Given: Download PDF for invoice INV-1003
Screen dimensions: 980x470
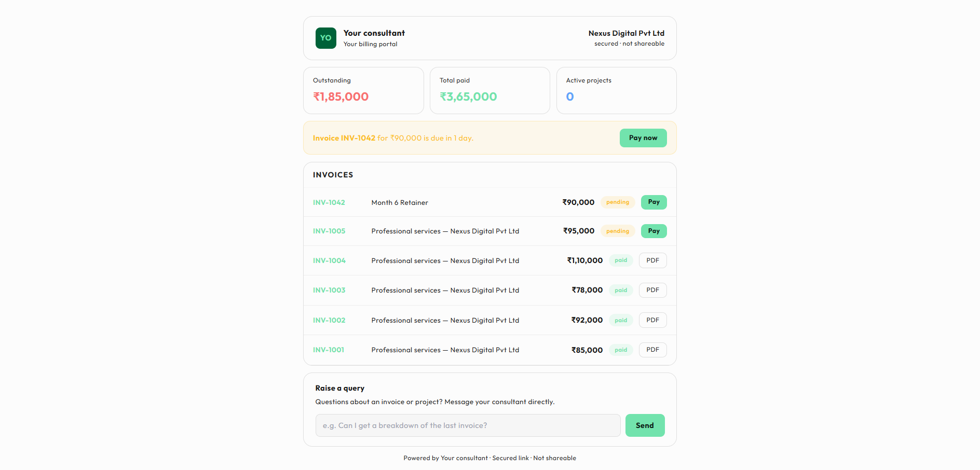Looking at the screenshot, I should click(x=652, y=290).
